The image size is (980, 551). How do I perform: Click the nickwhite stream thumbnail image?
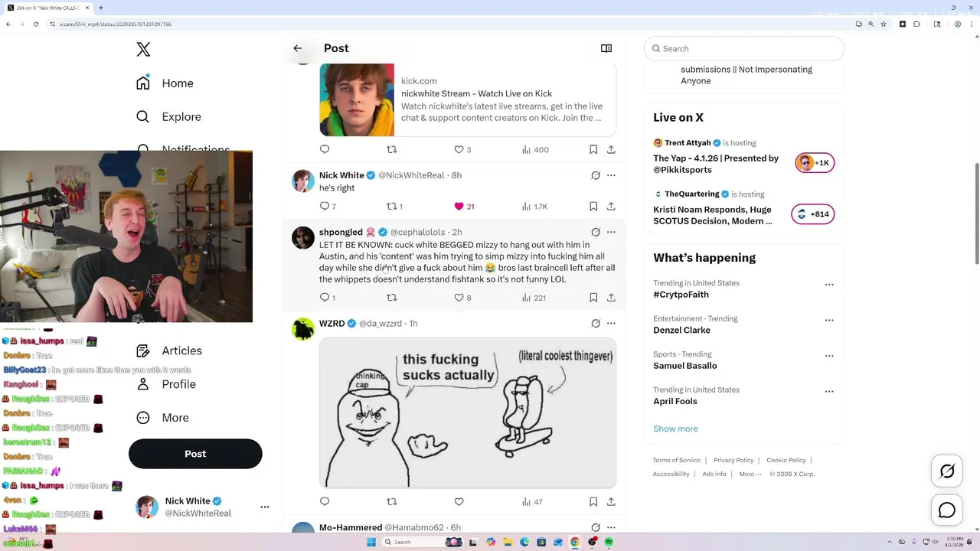(357, 100)
